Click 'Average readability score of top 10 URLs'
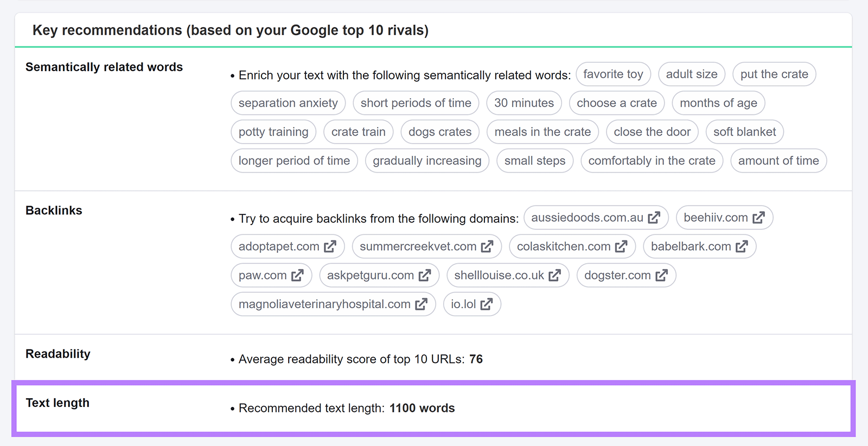This screenshot has height=446, width=868. click(x=352, y=359)
